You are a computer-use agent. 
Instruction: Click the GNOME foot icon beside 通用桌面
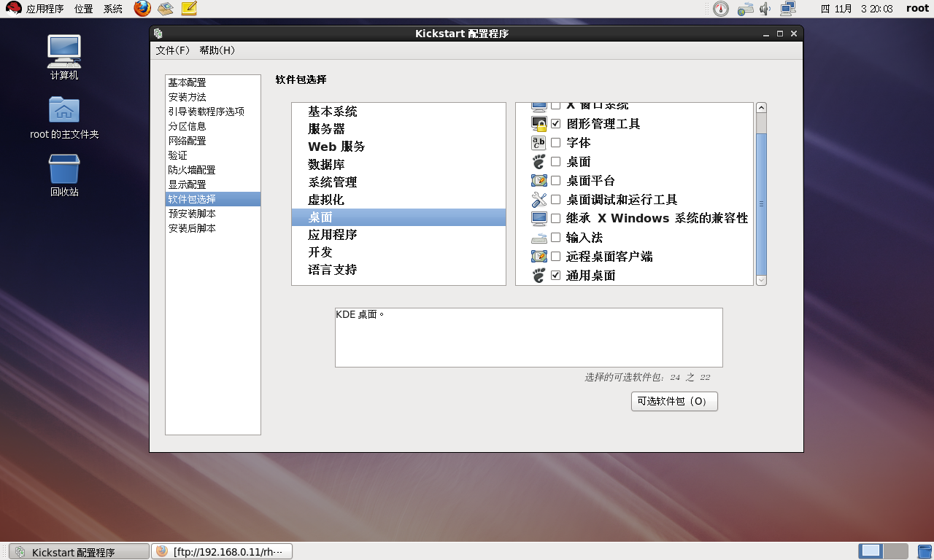[539, 276]
